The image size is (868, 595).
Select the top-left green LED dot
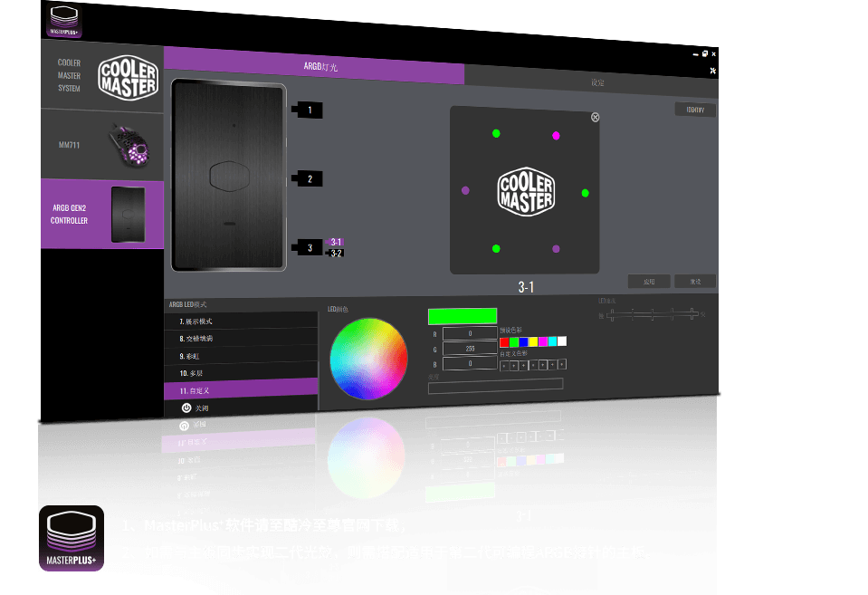(496, 133)
